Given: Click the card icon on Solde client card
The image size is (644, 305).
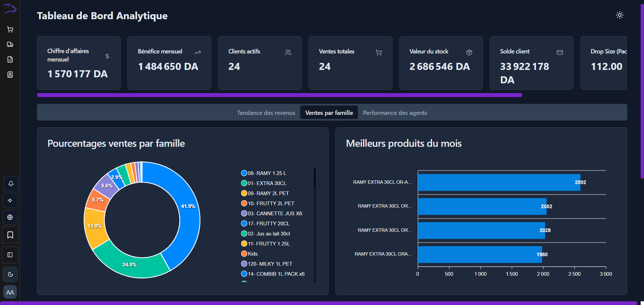Looking at the screenshot, I should [x=560, y=52].
